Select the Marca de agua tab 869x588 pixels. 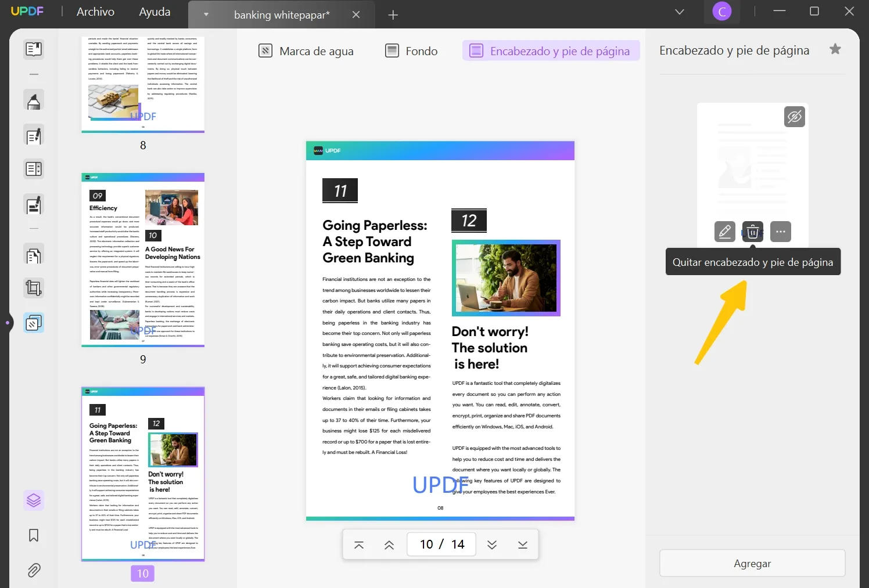pyautogui.click(x=306, y=51)
